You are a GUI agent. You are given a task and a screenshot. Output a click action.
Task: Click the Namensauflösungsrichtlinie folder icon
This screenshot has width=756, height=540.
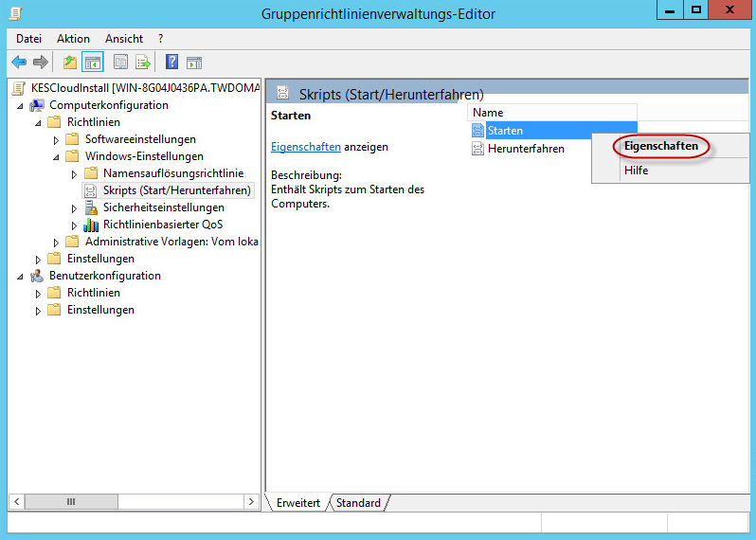(x=91, y=173)
